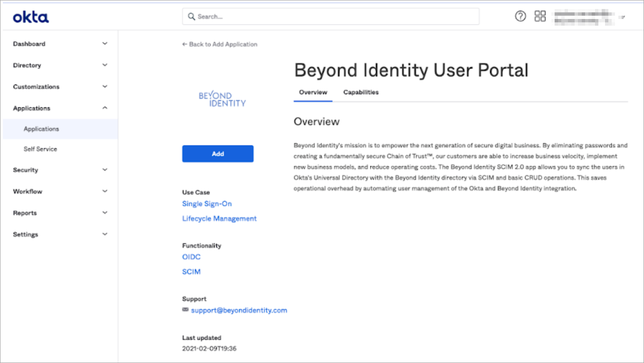Click inside the Search input field
Viewport: 644px width, 363px height.
[x=285, y=16]
